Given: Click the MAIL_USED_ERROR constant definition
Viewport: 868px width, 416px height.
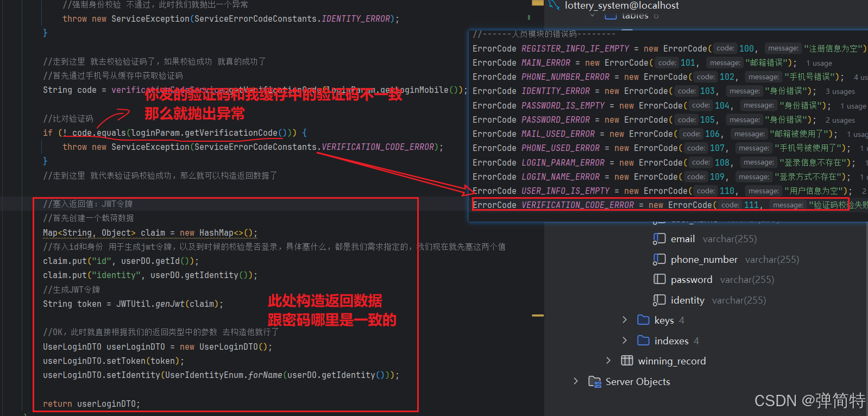Looking at the screenshot, I should (558, 134).
